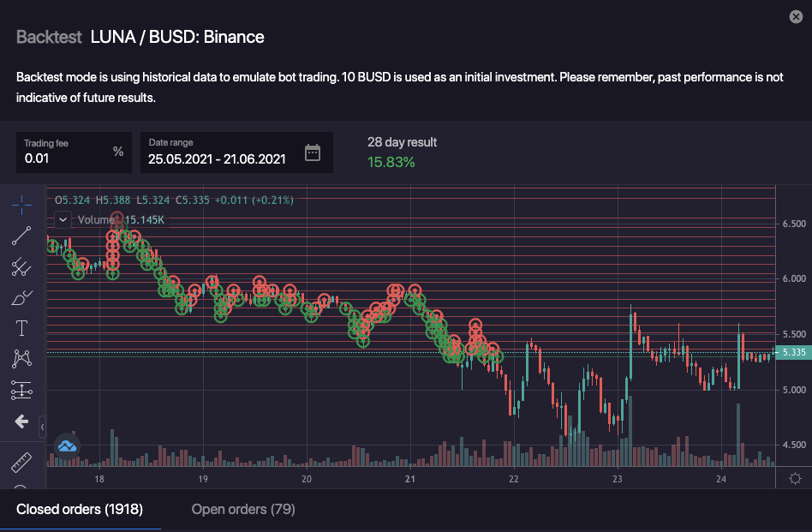Switch to Closed orders tab
Viewport: 812px width, 532px height.
point(79,510)
